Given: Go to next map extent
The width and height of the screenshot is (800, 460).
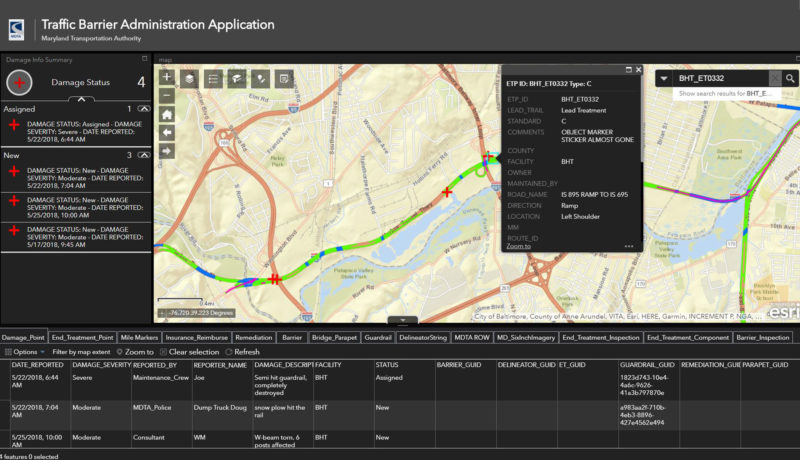Looking at the screenshot, I should [x=166, y=151].
